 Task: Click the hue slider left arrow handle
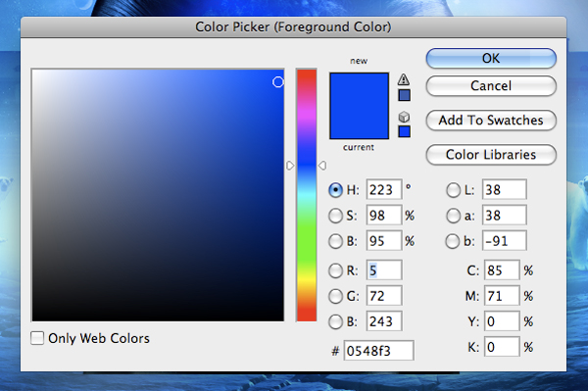pyautogui.click(x=290, y=166)
